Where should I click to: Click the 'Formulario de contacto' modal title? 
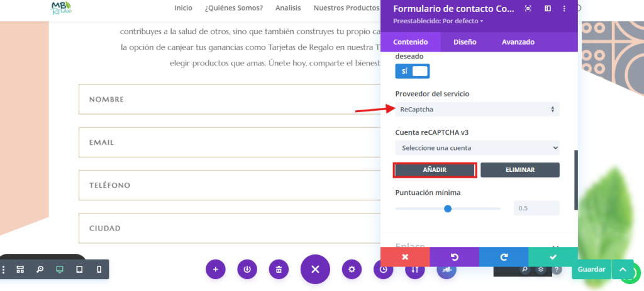coord(453,9)
